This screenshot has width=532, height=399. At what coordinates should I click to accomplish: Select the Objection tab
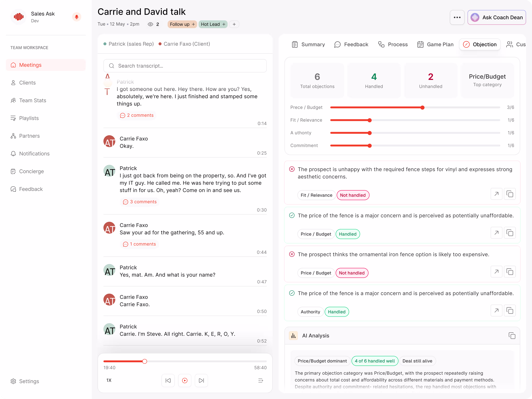click(x=480, y=44)
